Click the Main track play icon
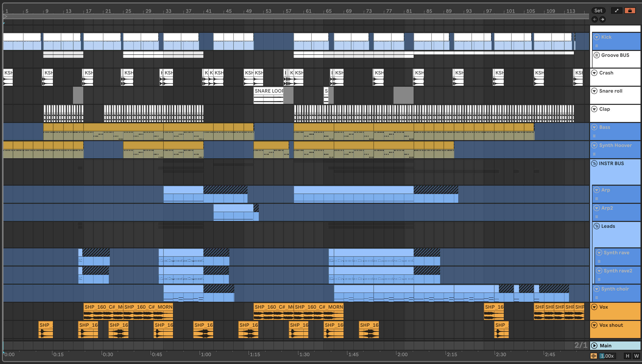 594,345
